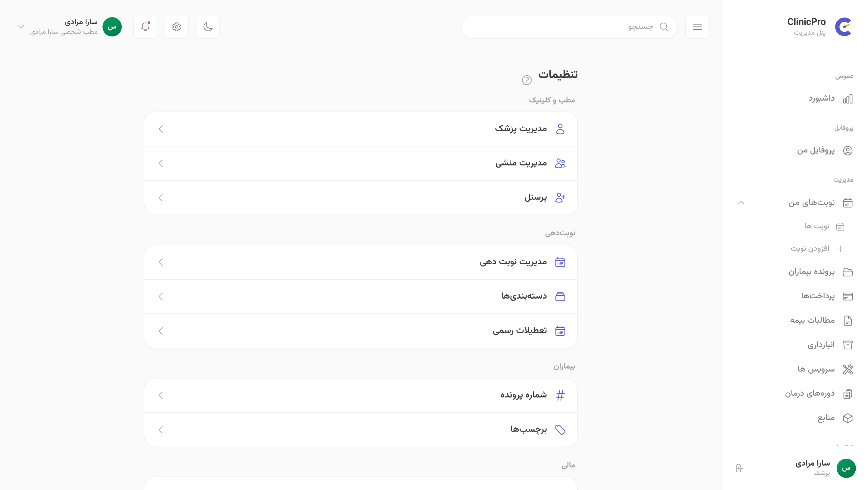Focus the جستجو search field
Viewport: 868px width, 490px height.
[x=569, y=27]
